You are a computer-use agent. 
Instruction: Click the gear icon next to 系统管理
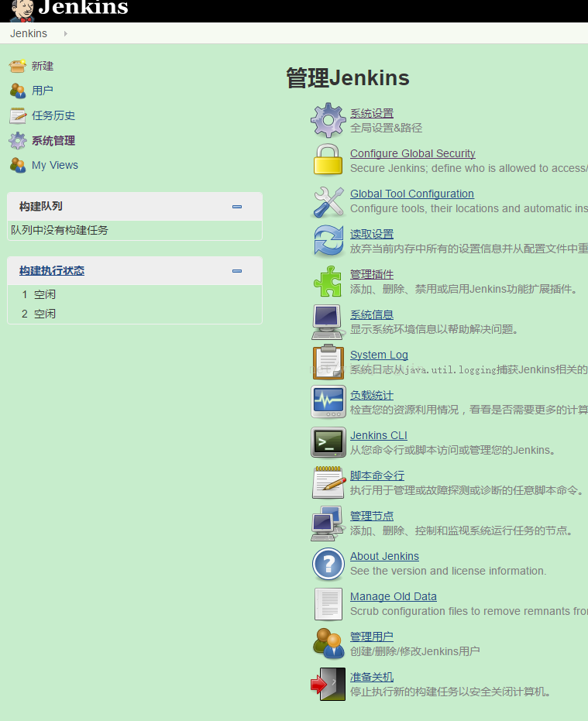click(18, 140)
